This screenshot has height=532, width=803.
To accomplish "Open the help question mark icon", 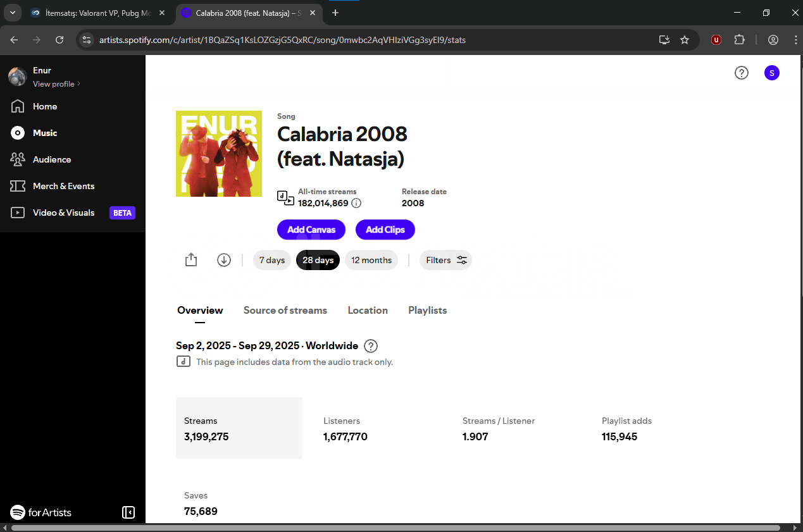I will (x=742, y=73).
